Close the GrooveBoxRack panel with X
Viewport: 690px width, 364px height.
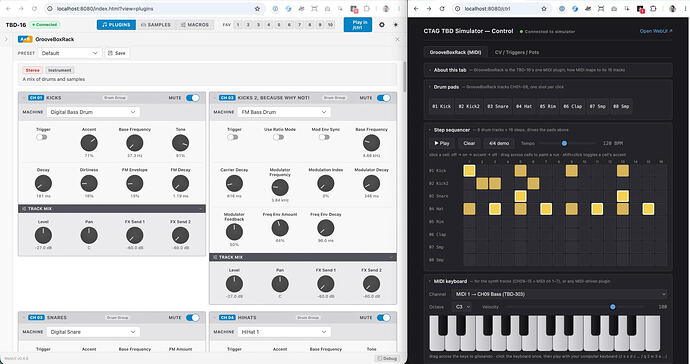tap(397, 39)
